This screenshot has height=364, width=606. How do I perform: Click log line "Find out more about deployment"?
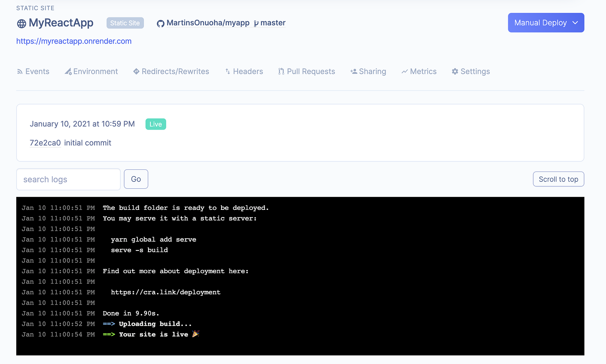point(176,272)
